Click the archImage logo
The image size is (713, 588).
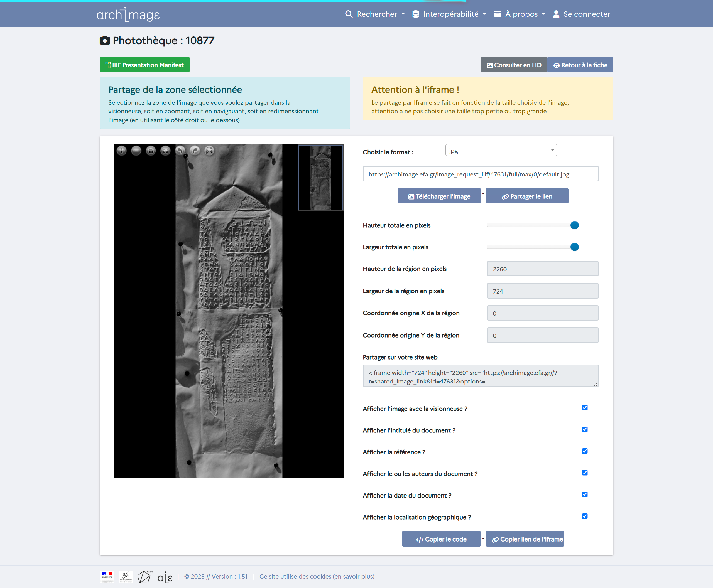coord(128,14)
